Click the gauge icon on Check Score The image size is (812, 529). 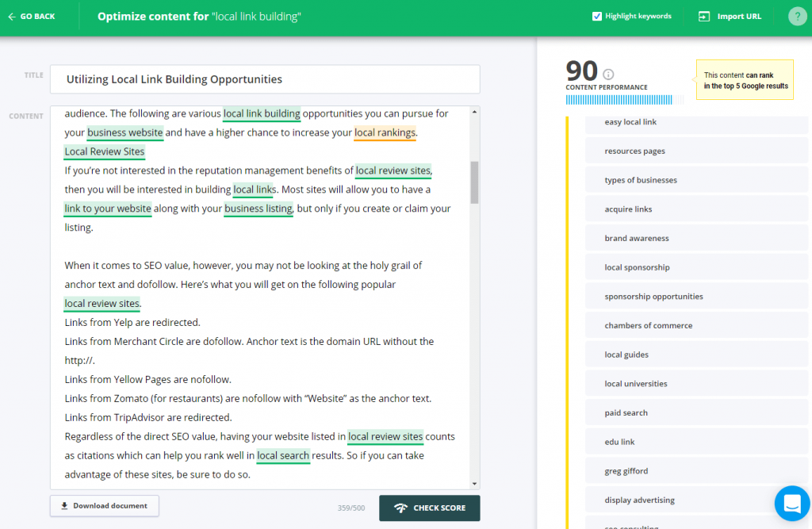pyautogui.click(x=400, y=508)
